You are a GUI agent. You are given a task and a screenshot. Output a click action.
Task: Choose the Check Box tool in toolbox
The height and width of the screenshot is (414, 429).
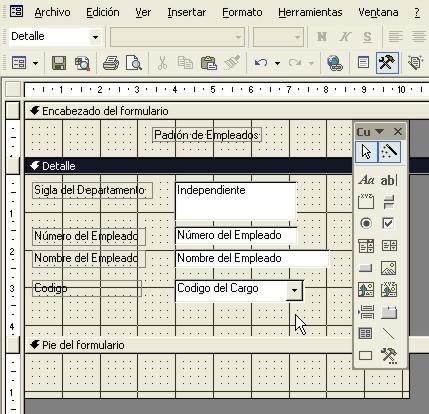[x=388, y=223]
